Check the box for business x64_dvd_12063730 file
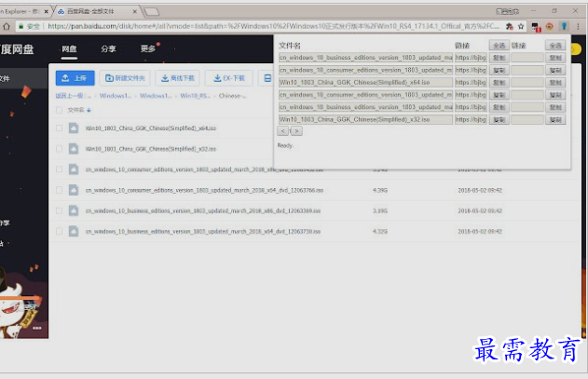This screenshot has height=379, width=588. pyautogui.click(x=59, y=231)
